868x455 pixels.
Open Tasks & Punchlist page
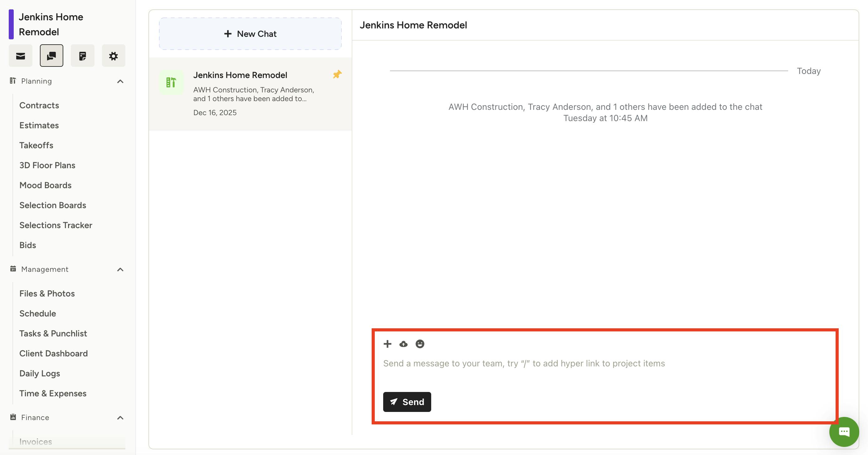point(53,333)
